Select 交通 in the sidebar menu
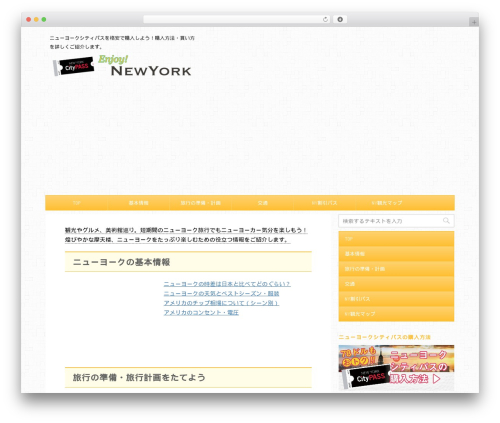500x423 pixels. (396, 284)
